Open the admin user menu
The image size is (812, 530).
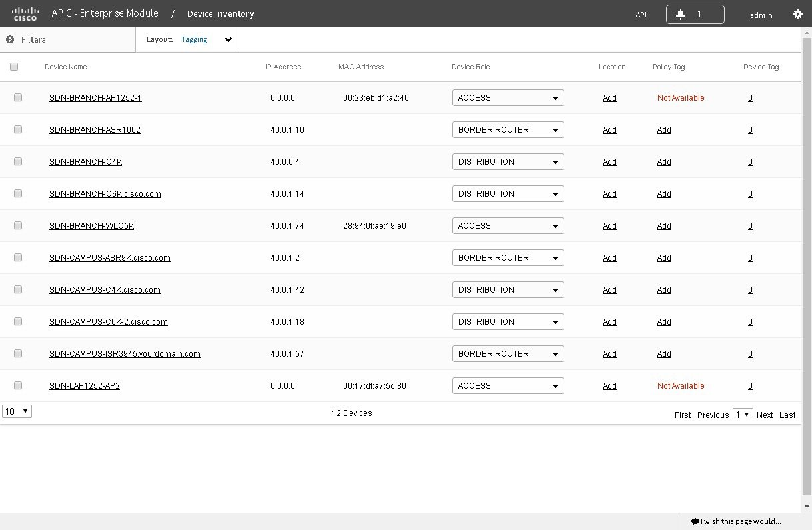(761, 15)
